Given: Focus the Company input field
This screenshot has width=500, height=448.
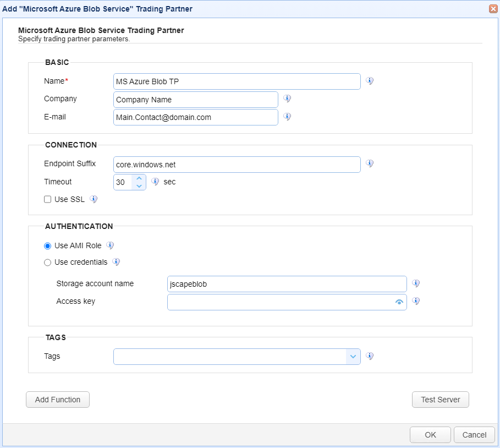Looking at the screenshot, I should [196, 100].
